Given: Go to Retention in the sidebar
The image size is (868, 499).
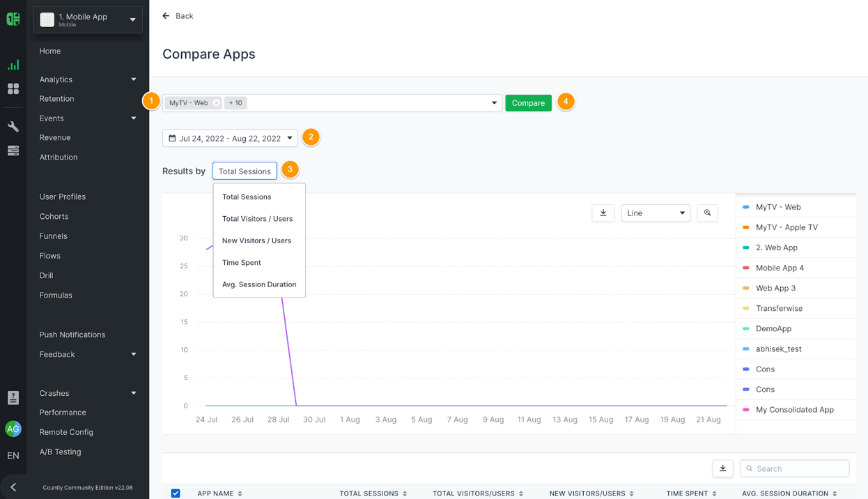Looking at the screenshot, I should (x=56, y=99).
